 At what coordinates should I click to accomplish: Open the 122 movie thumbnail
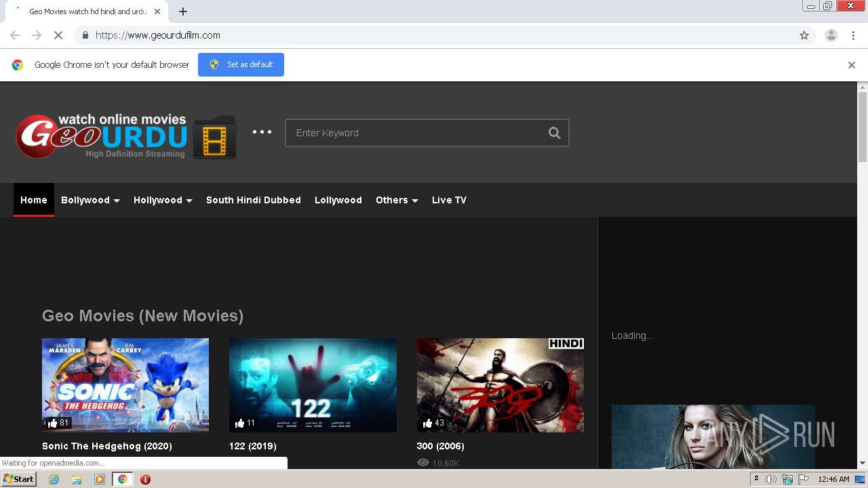(x=313, y=385)
